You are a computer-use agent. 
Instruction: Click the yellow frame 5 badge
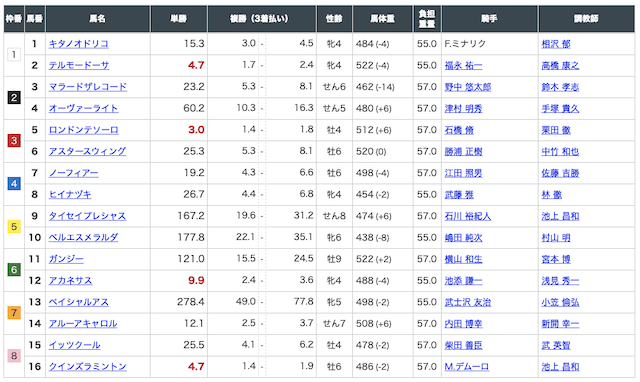[x=14, y=227]
